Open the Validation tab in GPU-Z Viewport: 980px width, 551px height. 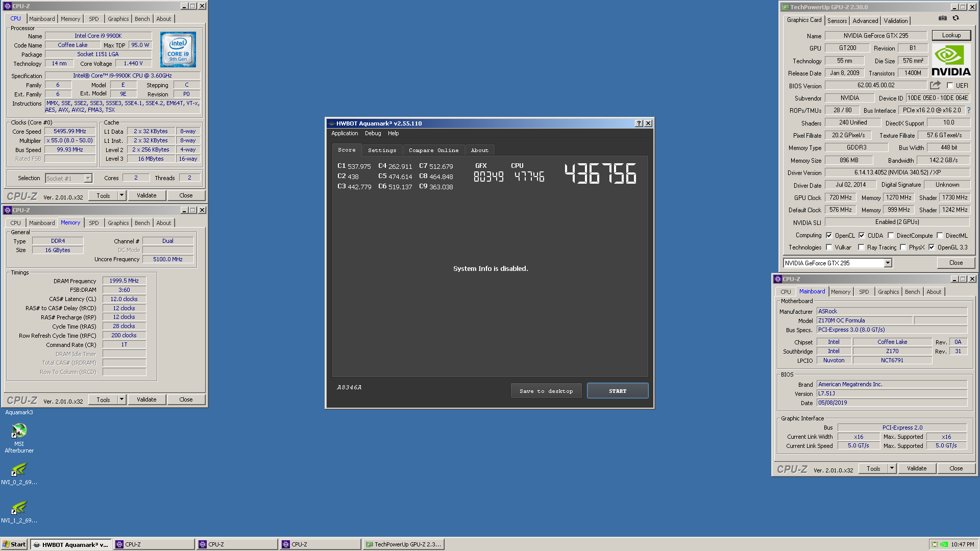tap(896, 21)
